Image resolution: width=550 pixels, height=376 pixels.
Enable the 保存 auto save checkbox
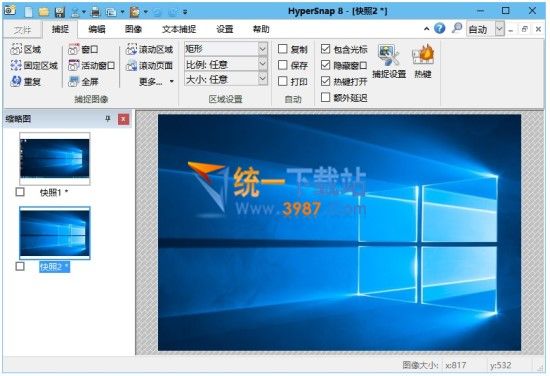(x=283, y=65)
